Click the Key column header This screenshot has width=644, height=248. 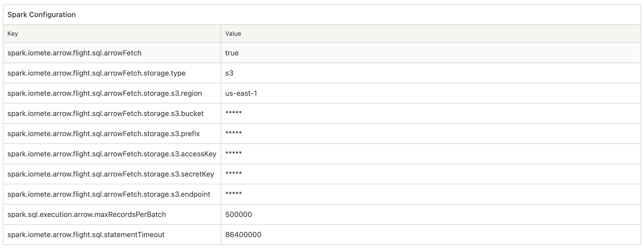[x=13, y=34]
